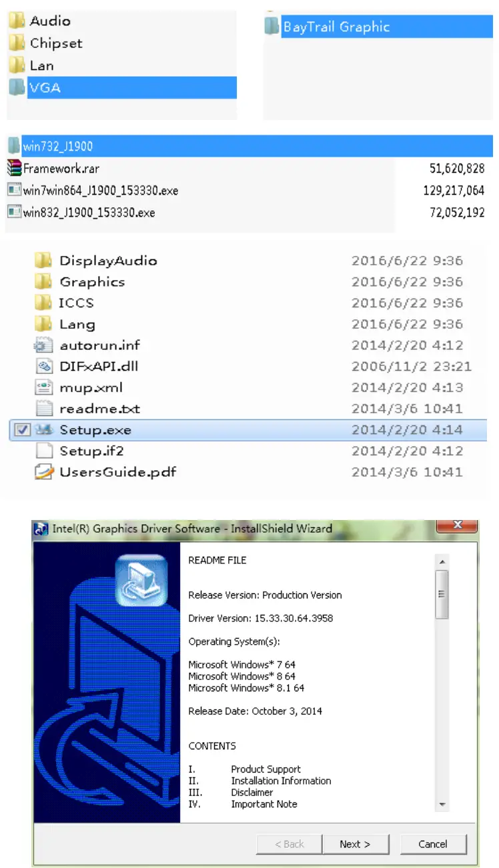Image resolution: width=499 pixels, height=868 pixels.
Task: Click the autorun.inf file icon
Action: (x=43, y=345)
